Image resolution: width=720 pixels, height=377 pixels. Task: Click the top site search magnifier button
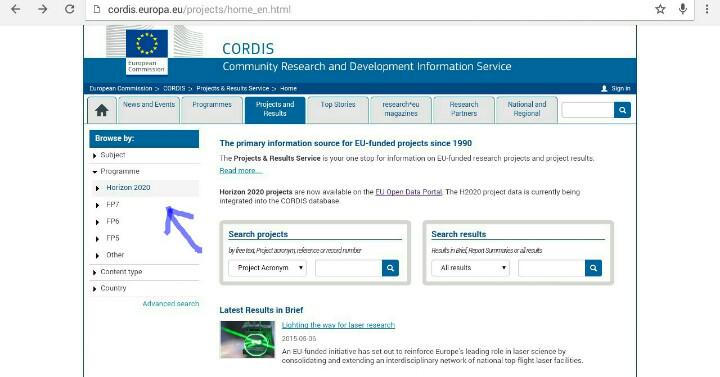(x=622, y=110)
